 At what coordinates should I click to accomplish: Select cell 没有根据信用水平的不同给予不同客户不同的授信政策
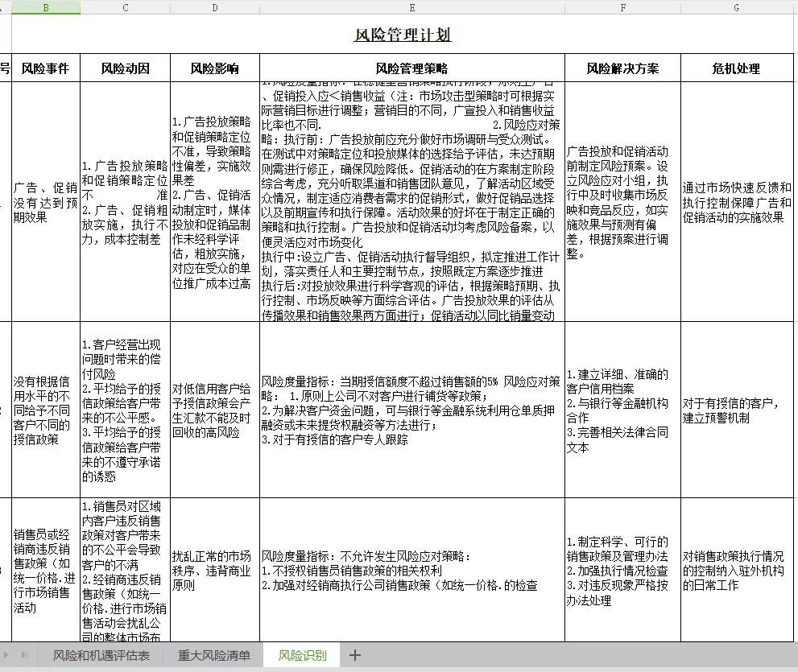pyautogui.click(x=46, y=410)
